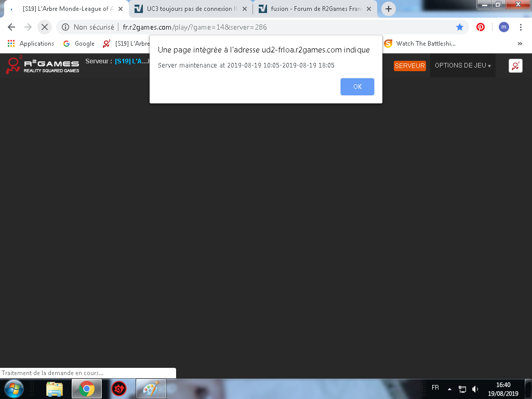
Task: Open Watch The Battleshi... bookmark
Action: point(420,44)
